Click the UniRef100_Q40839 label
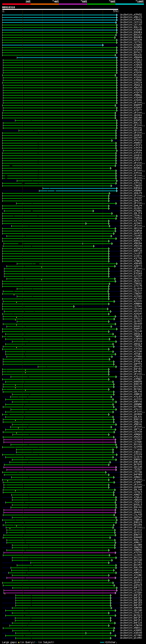This screenshot has width=146, height=644. click(131, 233)
